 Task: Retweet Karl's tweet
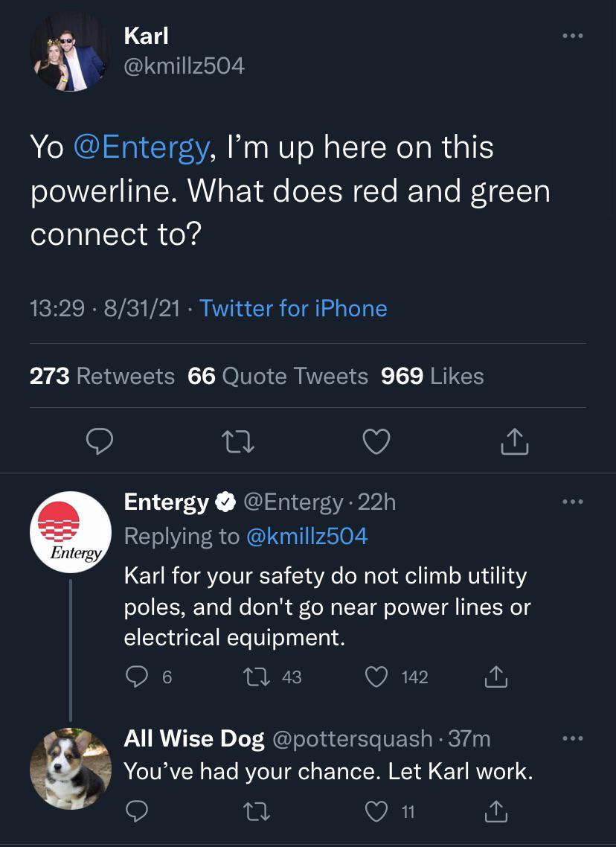pos(238,441)
